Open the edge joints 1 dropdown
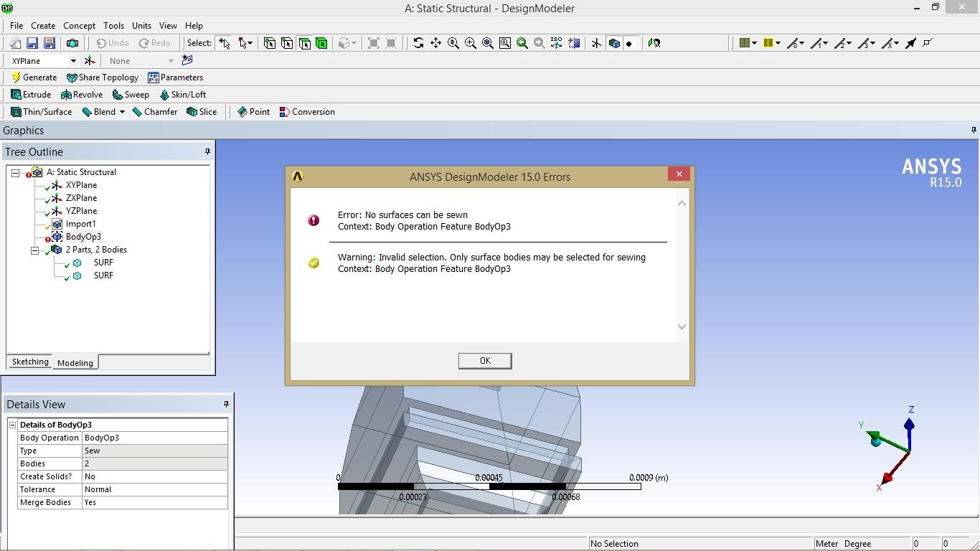 819,43
